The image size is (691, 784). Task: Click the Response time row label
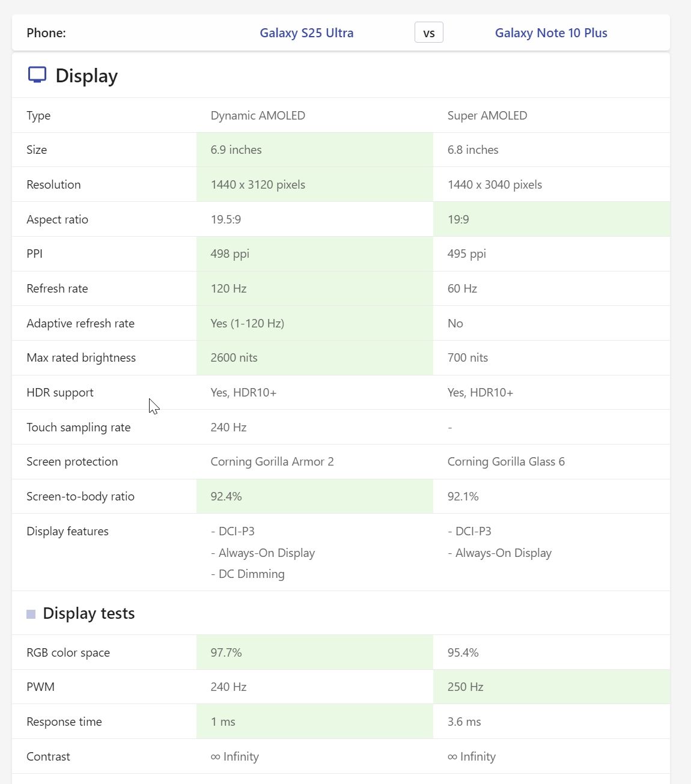coord(64,722)
